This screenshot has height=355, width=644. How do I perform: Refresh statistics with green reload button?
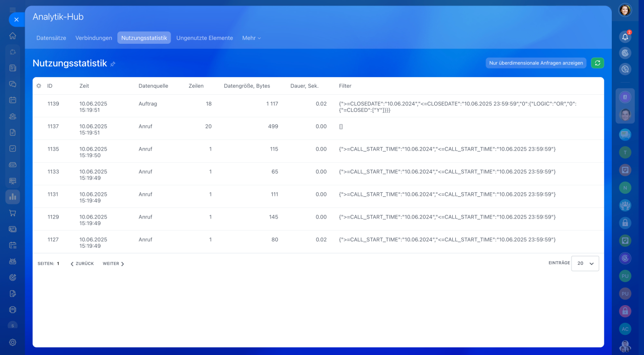point(597,63)
